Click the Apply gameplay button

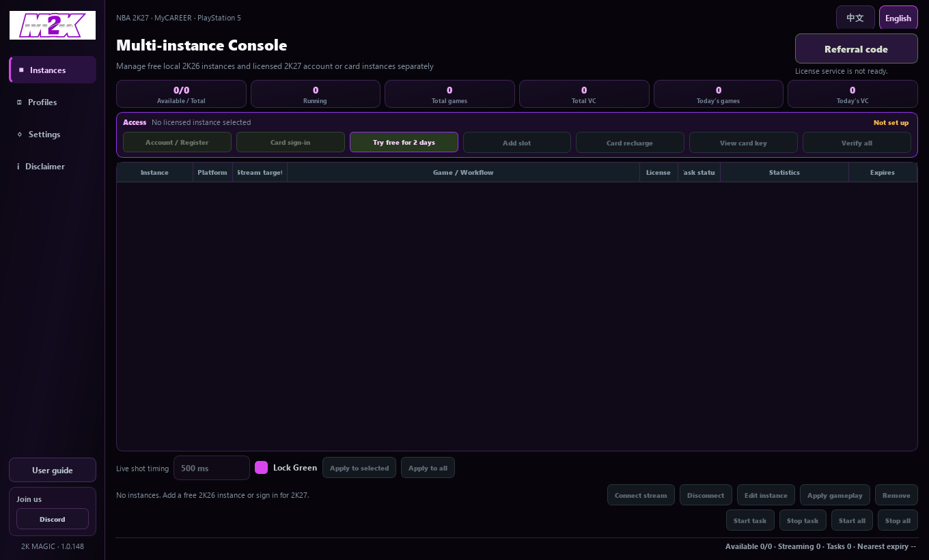tap(835, 495)
